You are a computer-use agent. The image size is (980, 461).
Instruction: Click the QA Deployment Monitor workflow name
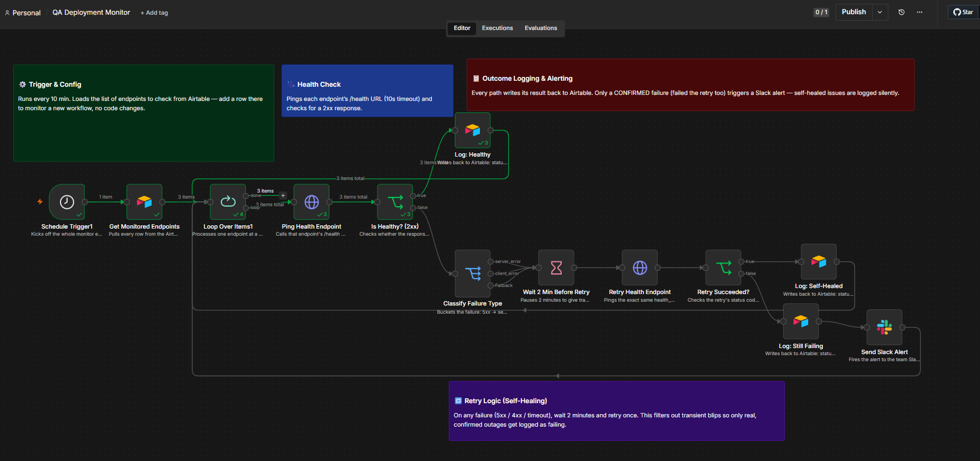91,12
